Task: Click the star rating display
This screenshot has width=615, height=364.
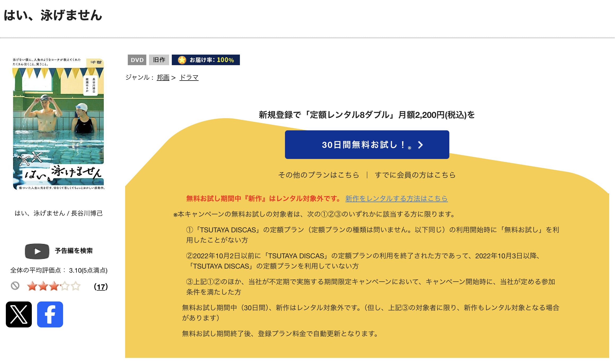Action: [x=54, y=286]
